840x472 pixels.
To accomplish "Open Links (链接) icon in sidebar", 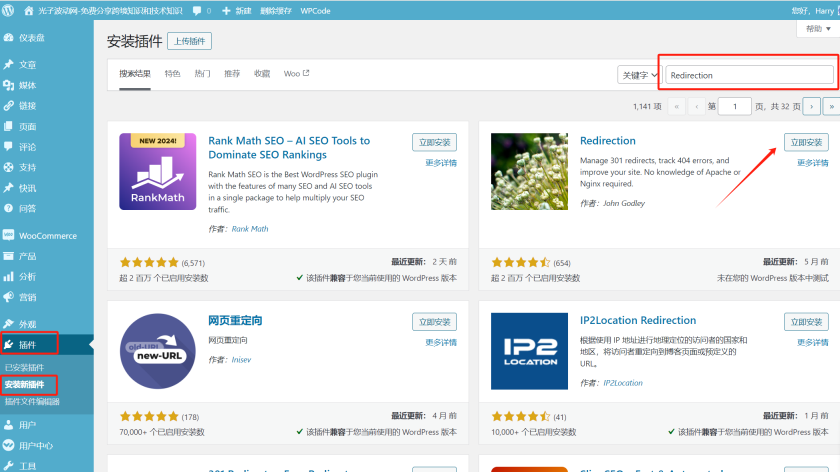I will pos(8,106).
